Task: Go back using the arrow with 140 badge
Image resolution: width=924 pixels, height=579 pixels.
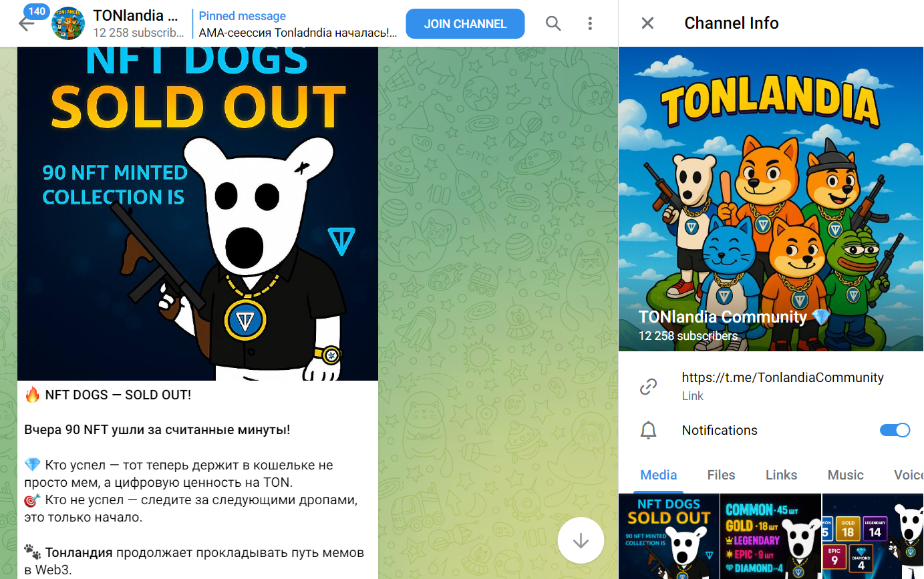Action: pyautogui.click(x=27, y=23)
